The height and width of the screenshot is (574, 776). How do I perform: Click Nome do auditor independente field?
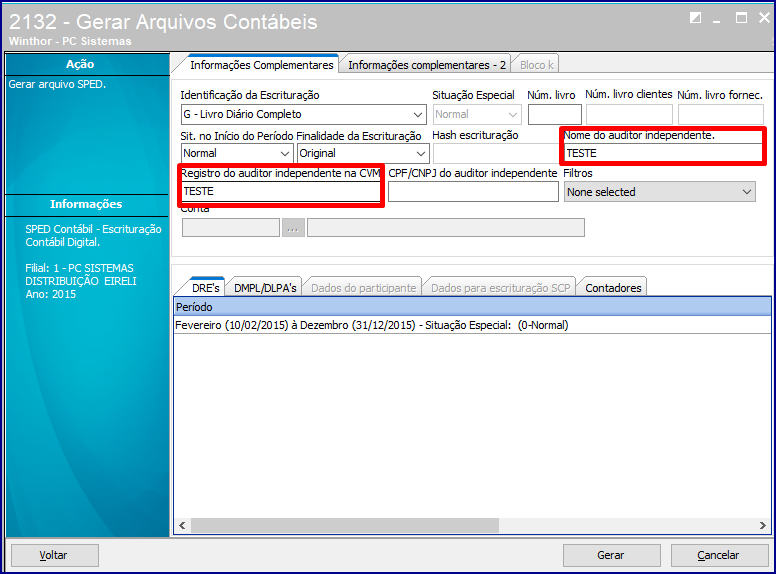(x=663, y=153)
